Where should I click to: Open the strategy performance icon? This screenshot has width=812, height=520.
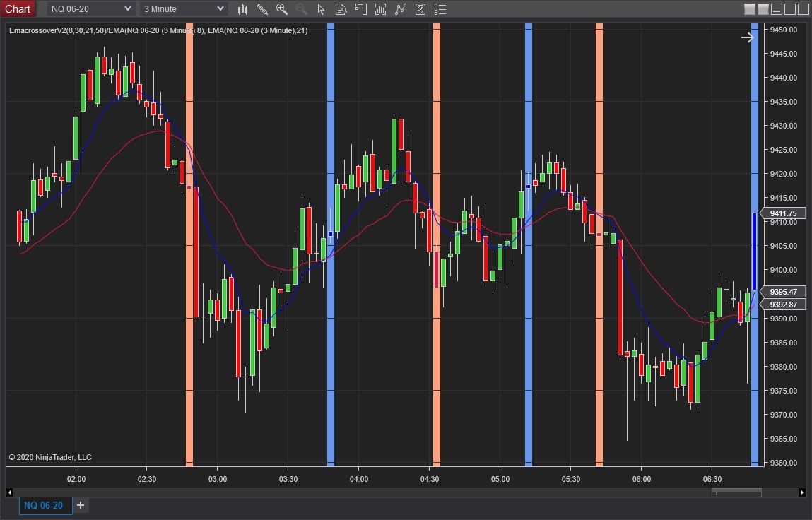click(x=420, y=8)
